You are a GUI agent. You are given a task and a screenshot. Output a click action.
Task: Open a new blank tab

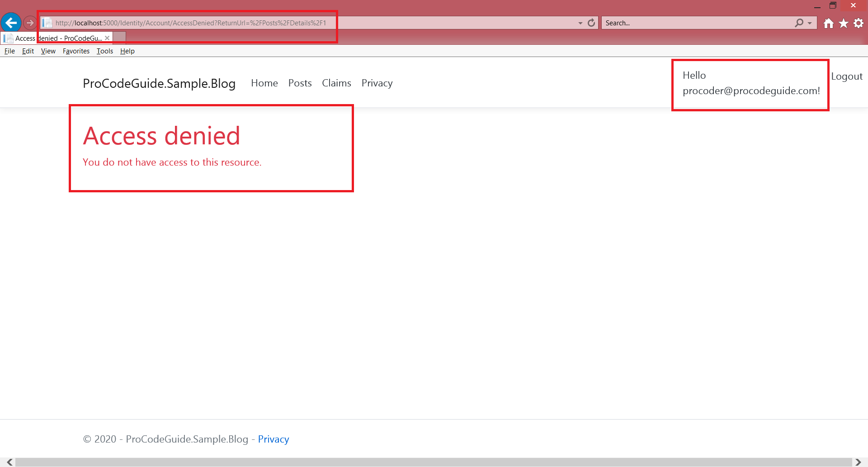[x=119, y=38]
